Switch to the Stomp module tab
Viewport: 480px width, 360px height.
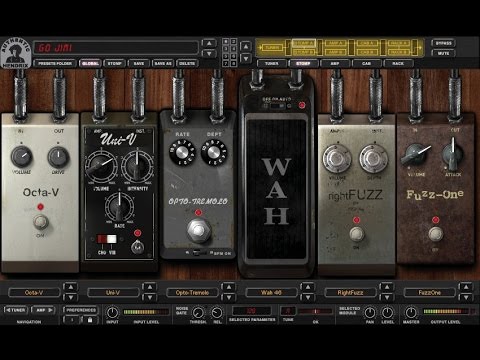tap(303, 63)
